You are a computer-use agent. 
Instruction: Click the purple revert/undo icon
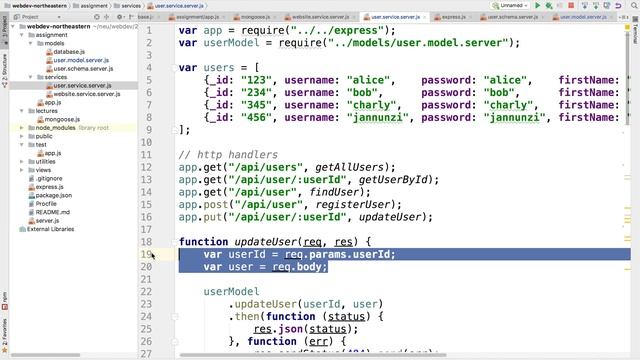pos(618,5)
